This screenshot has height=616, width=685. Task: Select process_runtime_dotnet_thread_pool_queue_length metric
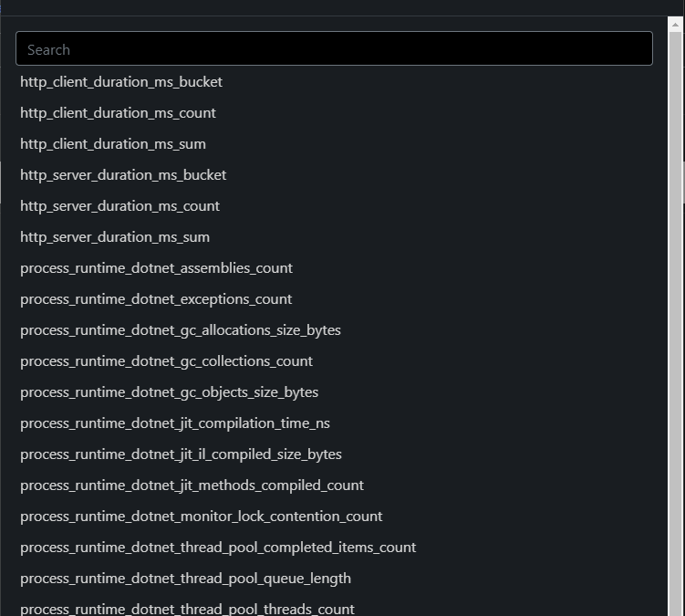click(185, 579)
